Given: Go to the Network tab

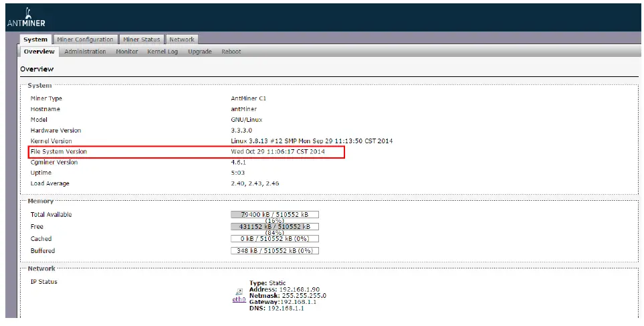Looking at the screenshot, I should (181, 39).
